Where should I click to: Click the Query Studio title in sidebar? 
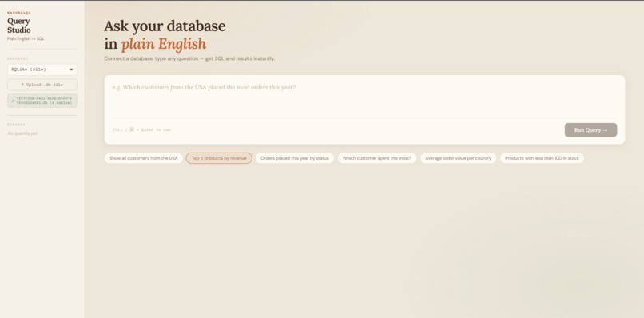[x=19, y=26]
